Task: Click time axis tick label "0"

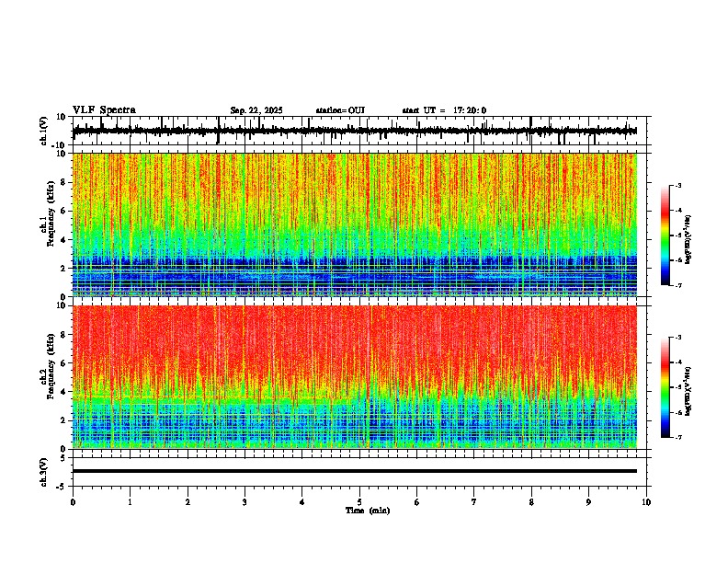Action: pyautogui.click(x=73, y=502)
